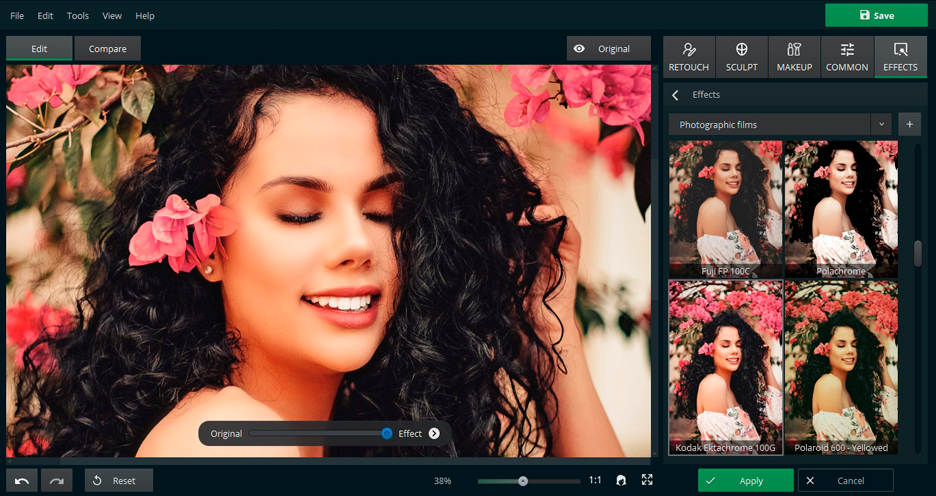The image size is (936, 496).
Task: Open the Tools menu
Action: click(x=78, y=16)
